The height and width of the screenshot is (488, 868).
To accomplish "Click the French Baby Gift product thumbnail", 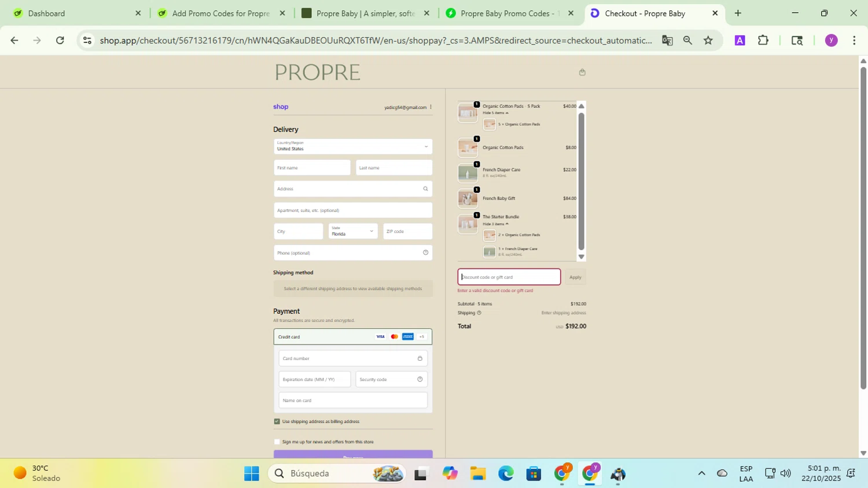I will (x=468, y=199).
